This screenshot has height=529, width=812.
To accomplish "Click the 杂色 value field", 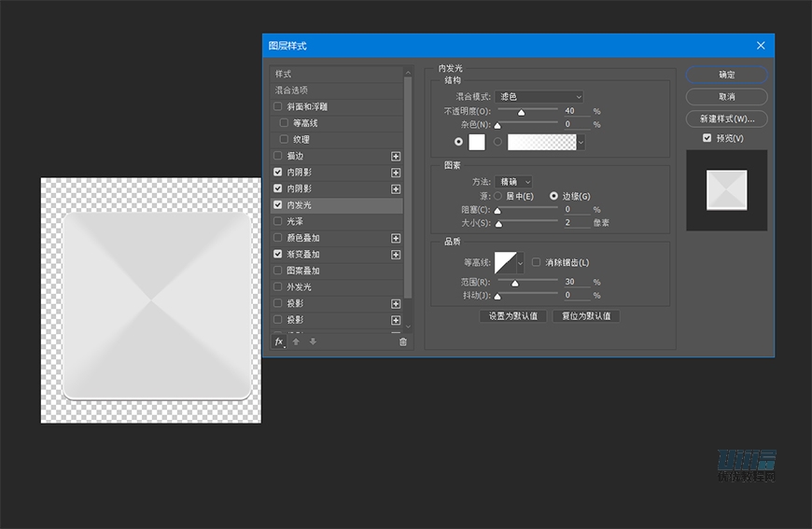I will pos(577,124).
